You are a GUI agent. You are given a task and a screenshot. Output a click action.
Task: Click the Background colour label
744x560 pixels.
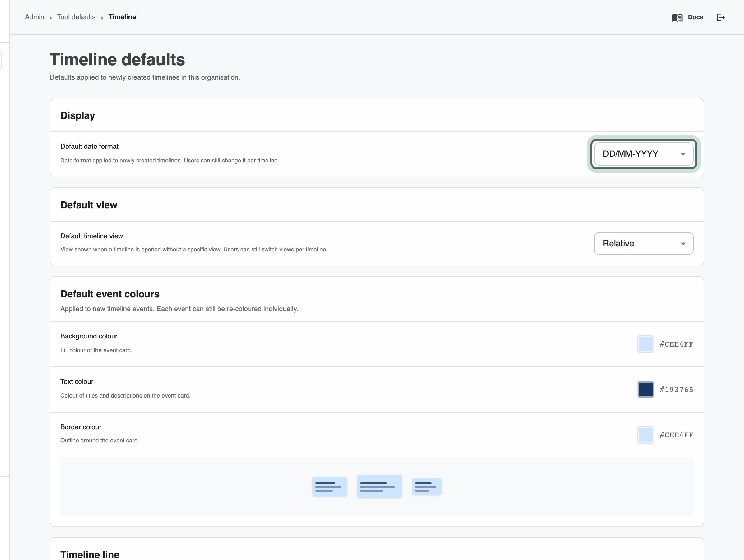[x=89, y=336]
